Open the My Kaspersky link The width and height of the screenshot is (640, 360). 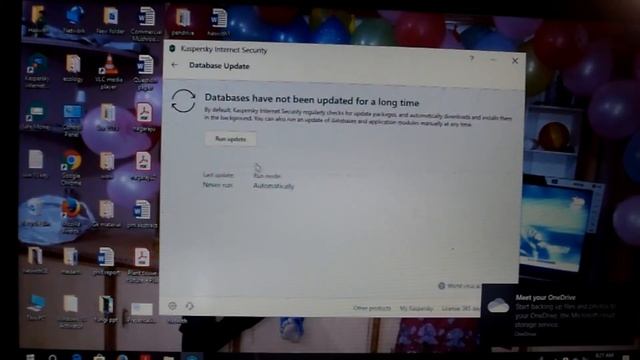click(416, 308)
